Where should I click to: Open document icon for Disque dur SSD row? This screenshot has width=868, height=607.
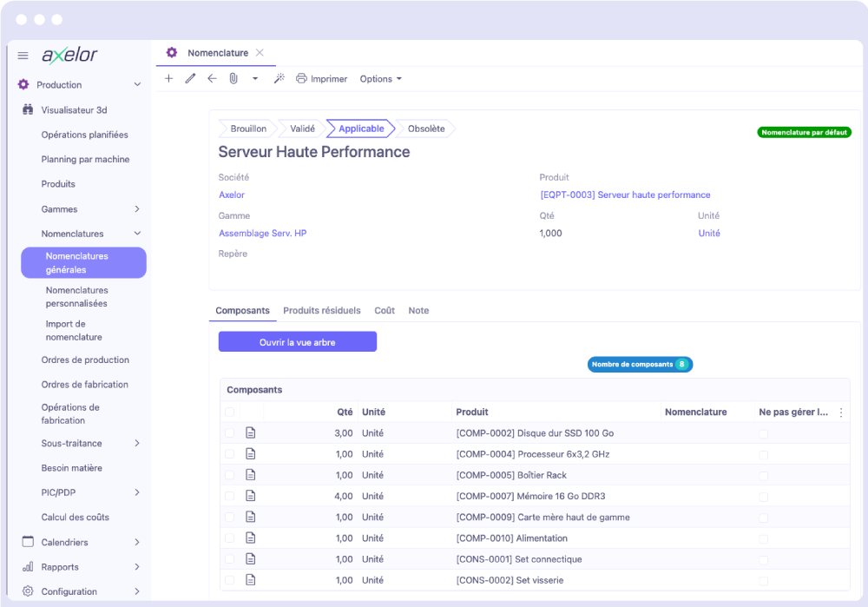(251, 433)
